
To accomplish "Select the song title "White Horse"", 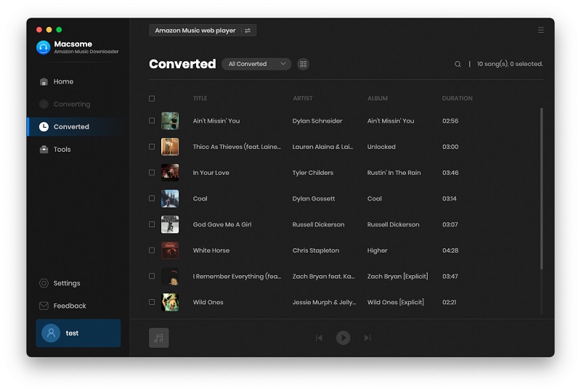I will coord(211,250).
